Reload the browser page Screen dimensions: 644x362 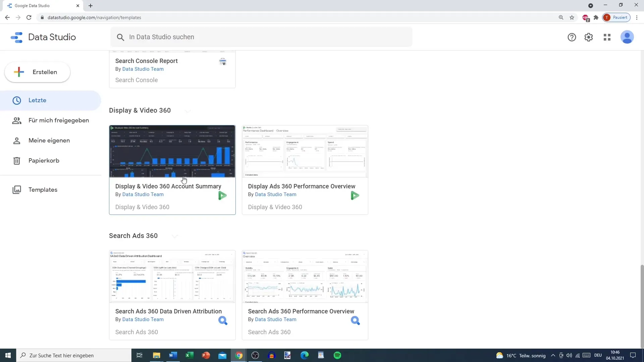pos(29,17)
